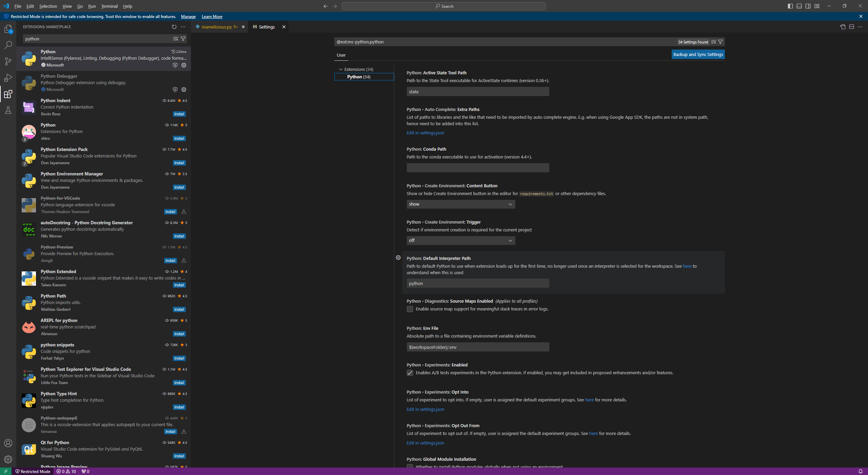Viewport: 868px width, 475px height.
Task: Collapse the Extensions (34) tree node
Action: point(341,69)
